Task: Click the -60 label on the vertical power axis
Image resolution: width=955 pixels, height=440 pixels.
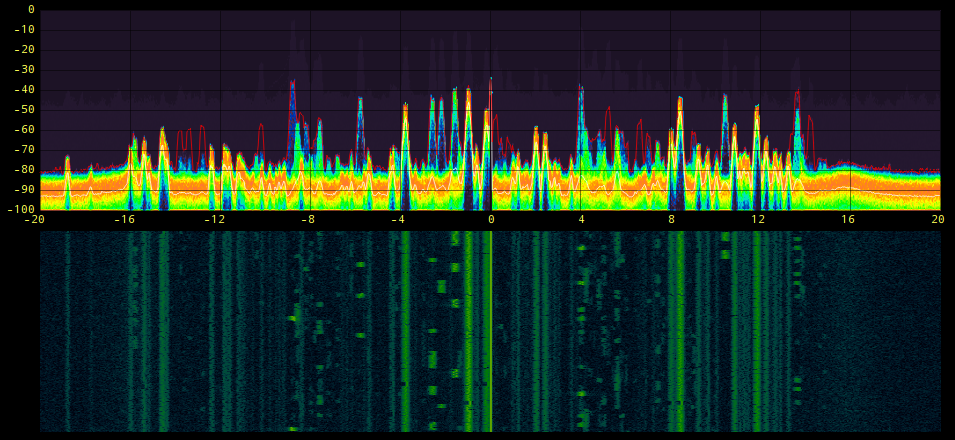Action: pos(26,130)
